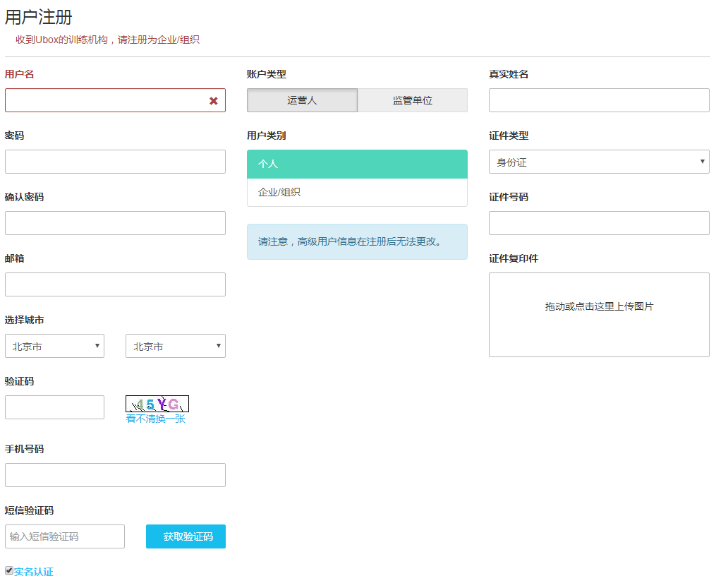
Task: Choose 个人 user category
Action: [357, 164]
